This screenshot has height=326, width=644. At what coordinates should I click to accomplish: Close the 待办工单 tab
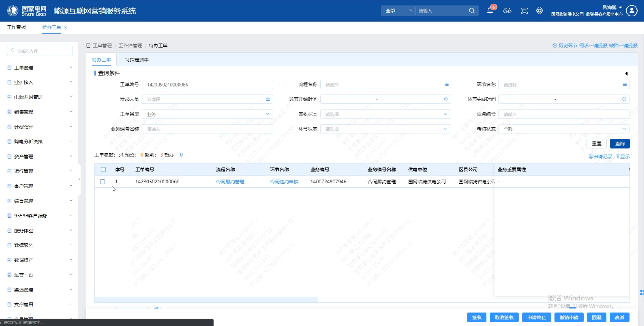pos(65,28)
